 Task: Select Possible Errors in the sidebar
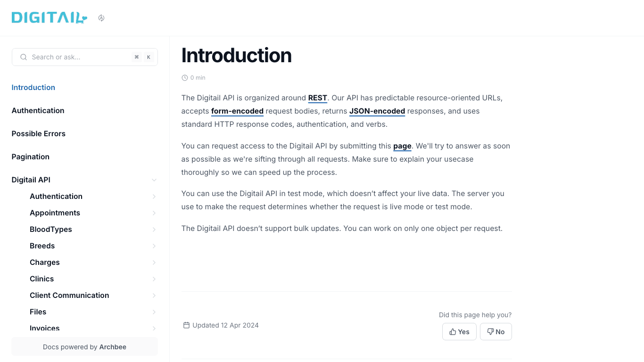[38, 133]
